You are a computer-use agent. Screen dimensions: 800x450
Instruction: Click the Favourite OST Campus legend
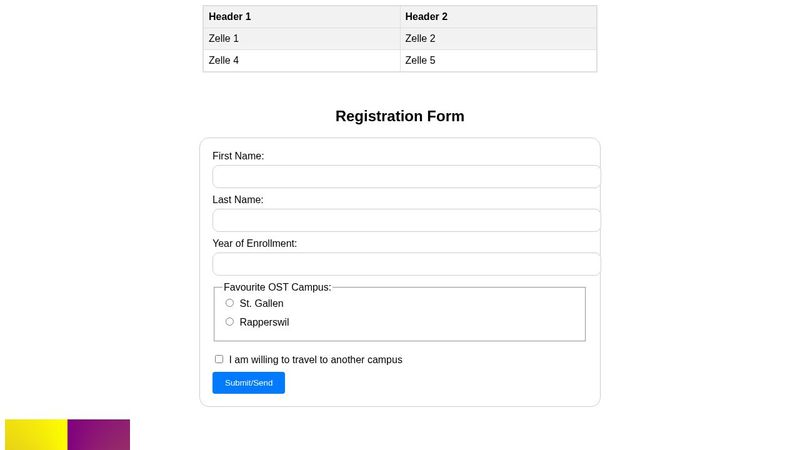pyautogui.click(x=277, y=287)
